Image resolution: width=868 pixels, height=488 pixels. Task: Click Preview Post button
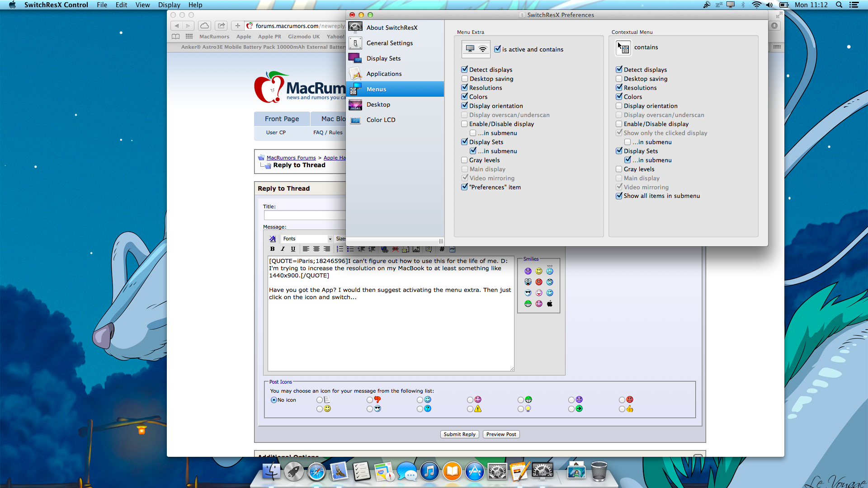501,434
